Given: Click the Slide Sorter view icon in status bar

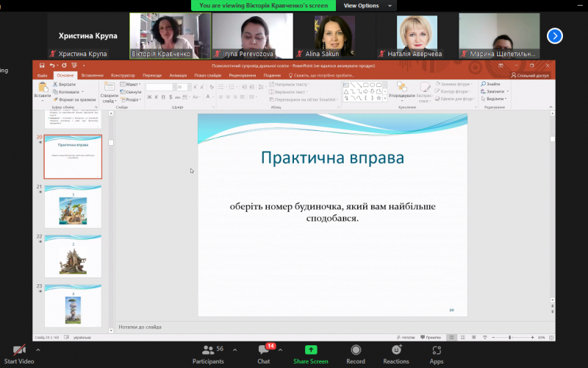Looking at the screenshot, I should tap(463, 337).
